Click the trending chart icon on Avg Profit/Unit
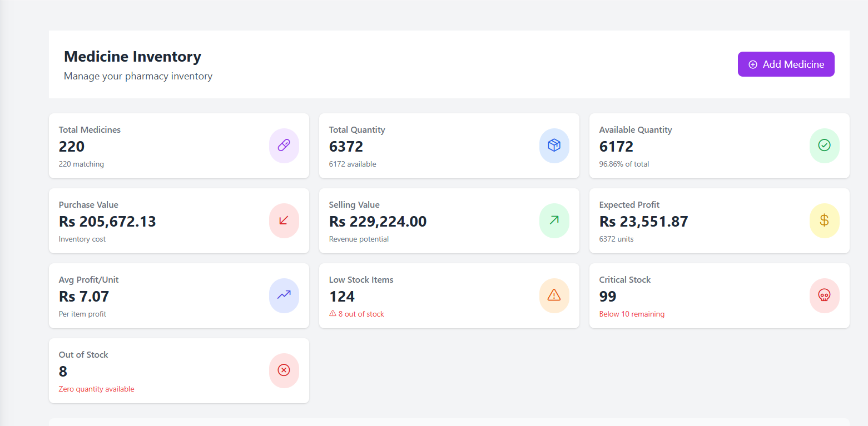 coord(284,295)
